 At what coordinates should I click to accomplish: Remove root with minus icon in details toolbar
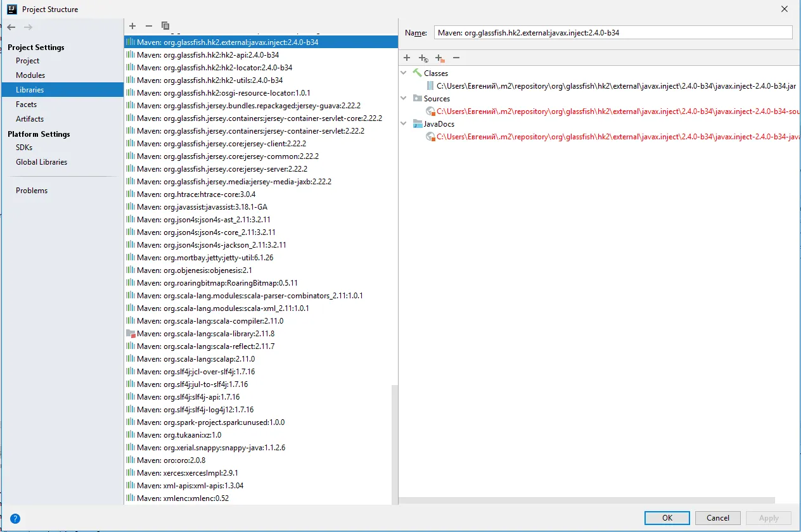point(456,58)
